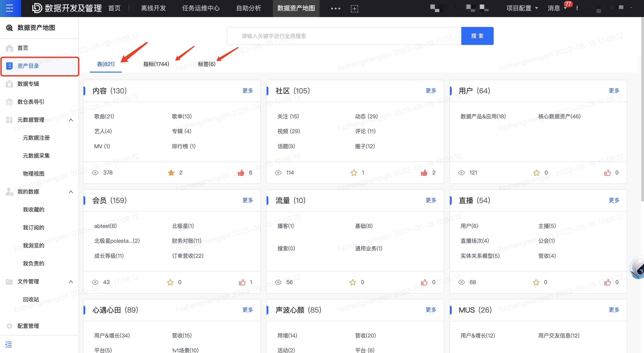644x353 pixels.
Task: Collapse the 元数据管理 section chevron
Action: click(x=71, y=120)
